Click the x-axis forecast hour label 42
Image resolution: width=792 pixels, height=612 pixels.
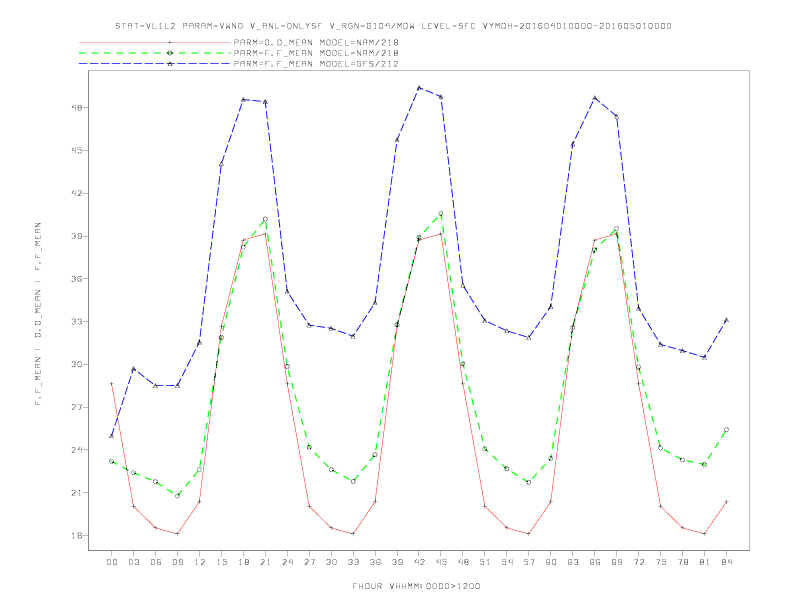419,562
